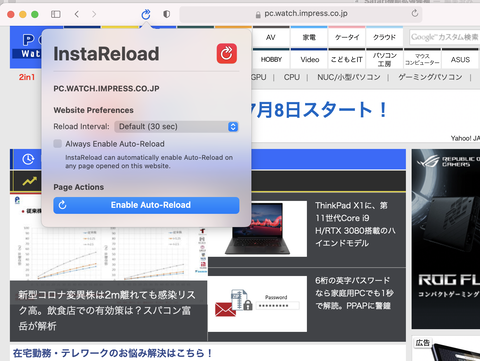Open the クラウド tab
The width and height of the screenshot is (480, 361).
click(384, 37)
